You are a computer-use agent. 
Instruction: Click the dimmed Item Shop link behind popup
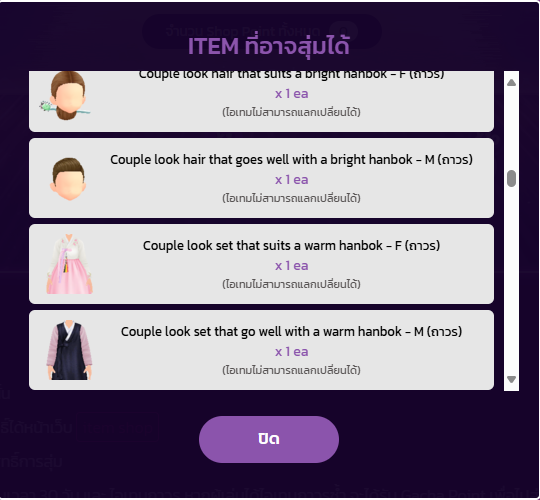pyautogui.click(x=117, y=428)
